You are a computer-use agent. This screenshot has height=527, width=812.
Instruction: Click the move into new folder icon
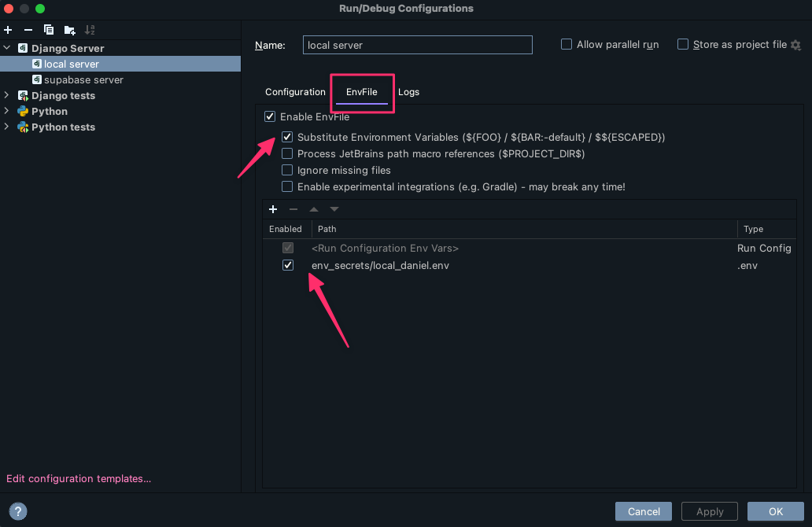point(69,30)
